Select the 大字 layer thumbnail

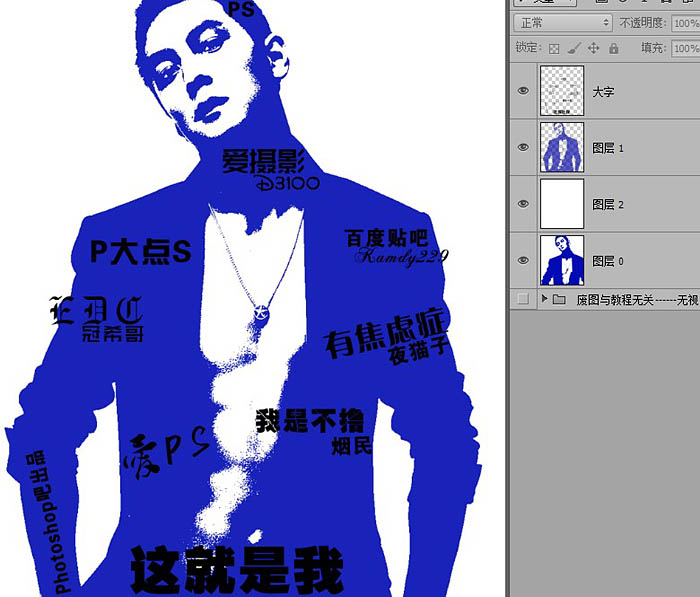[562, 91]
